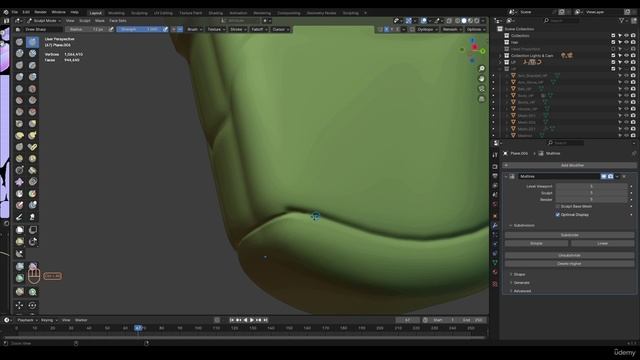Open the Mask menu in viewport header
The width and height of the screenshot is (640, 360).
[100, 20]
